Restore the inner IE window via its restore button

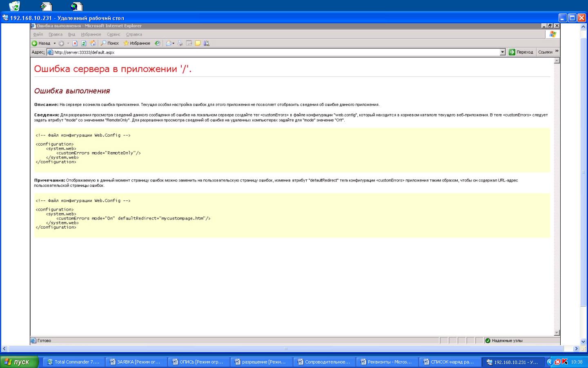550,26
